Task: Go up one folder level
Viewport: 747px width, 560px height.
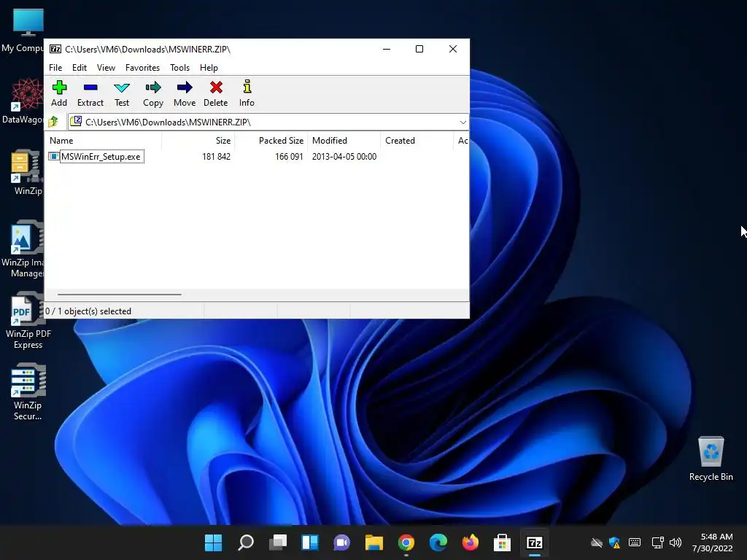Action: click(x=53, y=122)
